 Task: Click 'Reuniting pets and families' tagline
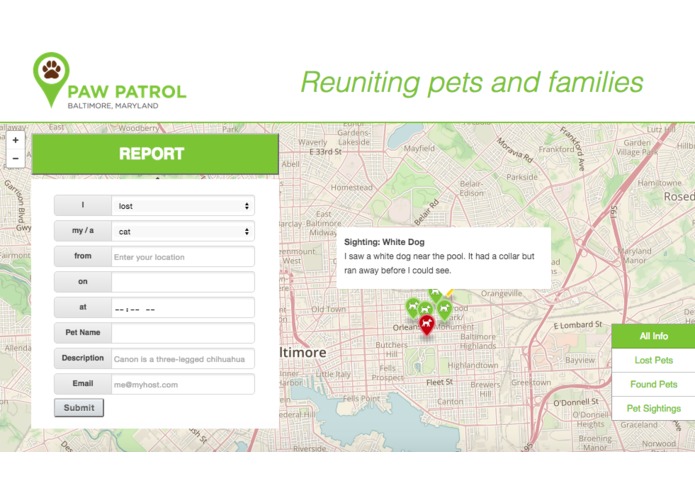[472, 82]
